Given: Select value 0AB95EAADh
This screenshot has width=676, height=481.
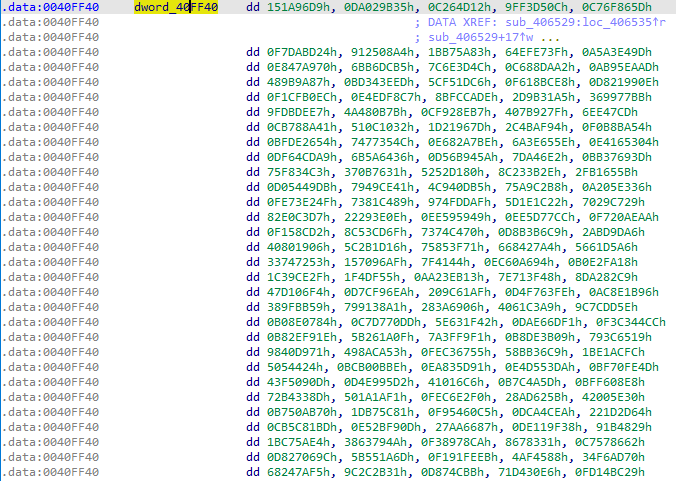Looking at the screenshot, I should coord(624,67).
